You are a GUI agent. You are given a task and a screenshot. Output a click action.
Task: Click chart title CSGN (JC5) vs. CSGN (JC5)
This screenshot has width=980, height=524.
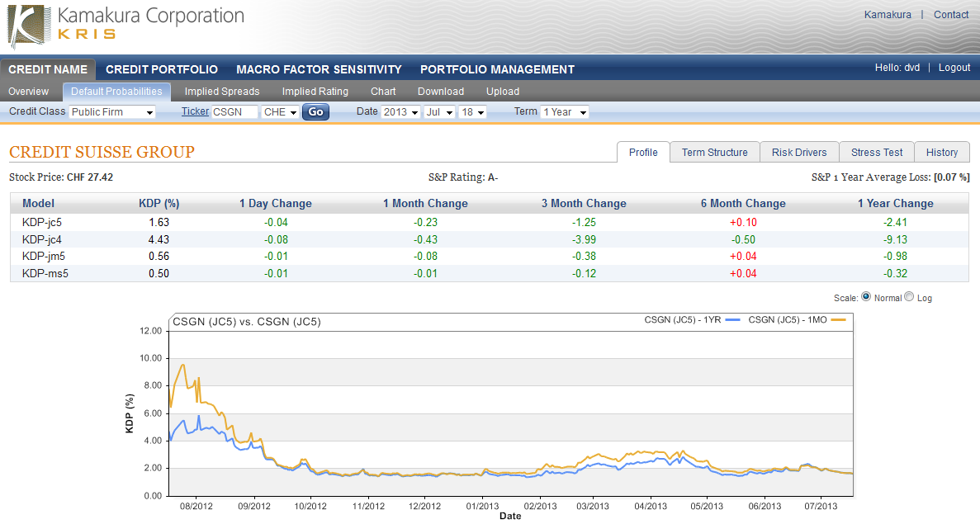click(x=246, y=322)
